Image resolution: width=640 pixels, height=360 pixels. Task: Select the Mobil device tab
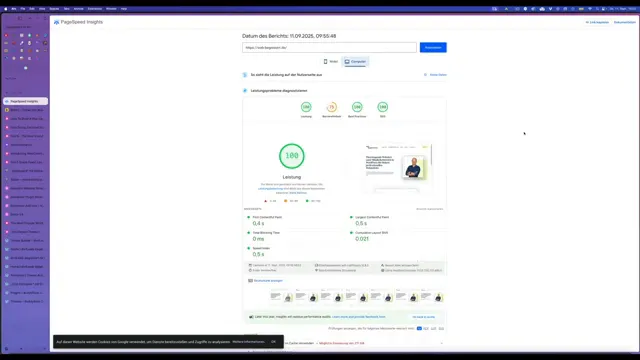tap(331, 62)
